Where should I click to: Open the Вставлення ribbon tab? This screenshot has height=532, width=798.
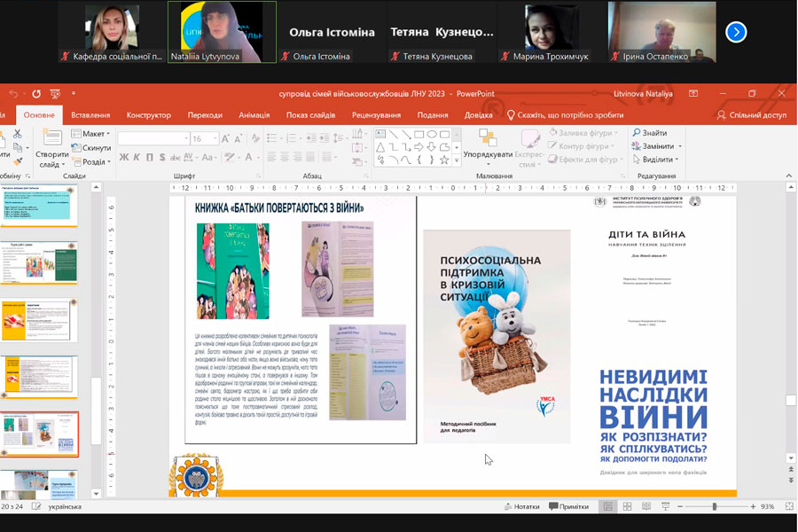pyautogui.click(x=90, y=114)
